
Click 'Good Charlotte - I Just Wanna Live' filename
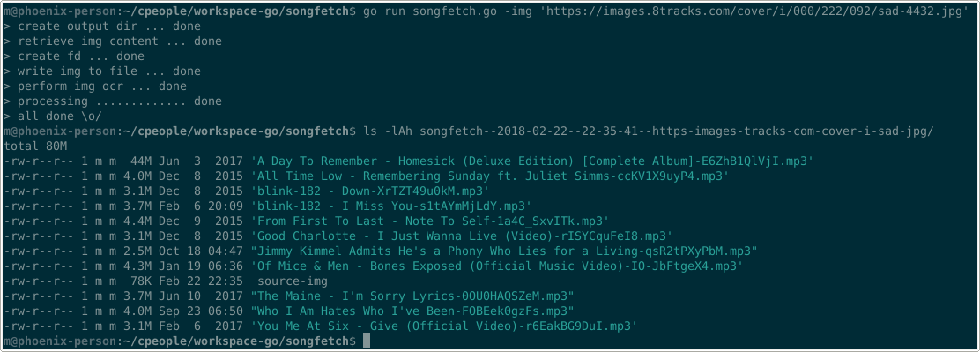pyautogui.click(x=461, y=236)
